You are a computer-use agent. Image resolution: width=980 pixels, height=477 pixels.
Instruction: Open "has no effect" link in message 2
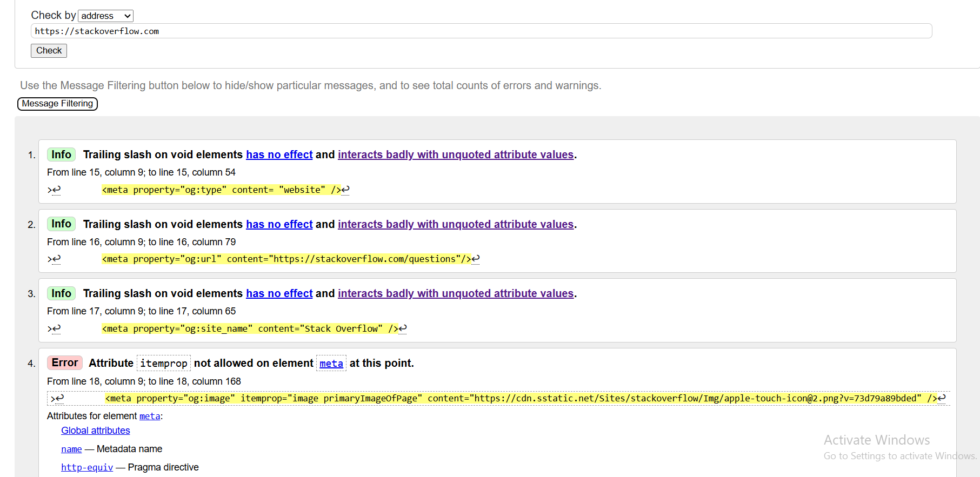click(279, 224)
